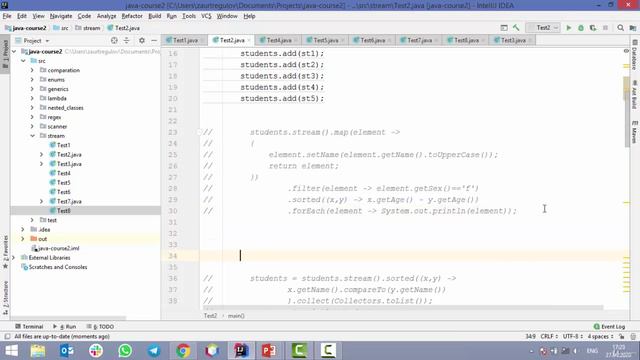Run with coverage icon in toolbar

pos(593,28)
